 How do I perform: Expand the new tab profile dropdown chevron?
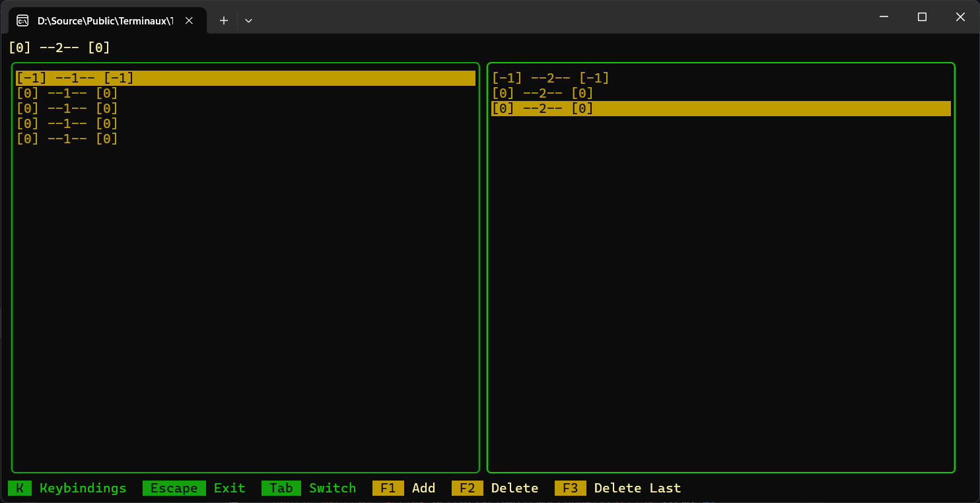pyautogui.click(x=248, y=20)
